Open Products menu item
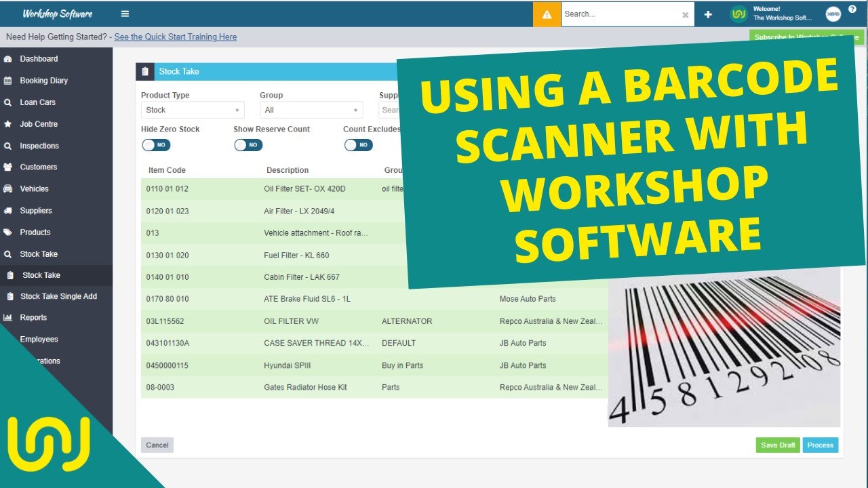The width and height of the screenshot is (868, 488). 35,232
